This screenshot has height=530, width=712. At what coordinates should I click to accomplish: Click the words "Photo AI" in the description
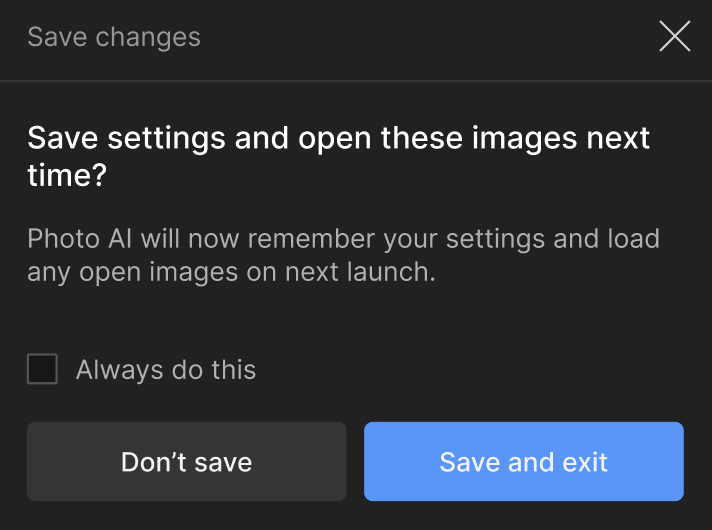pos(79,240)
